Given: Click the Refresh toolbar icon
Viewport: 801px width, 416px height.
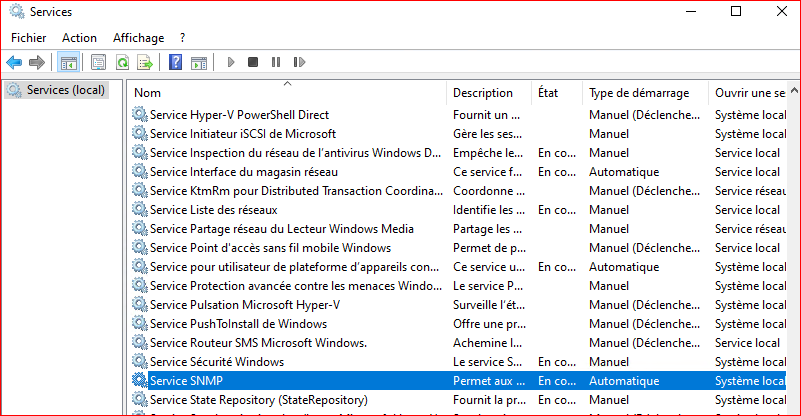Looking at the screenshot, I should tap(121, 62).
